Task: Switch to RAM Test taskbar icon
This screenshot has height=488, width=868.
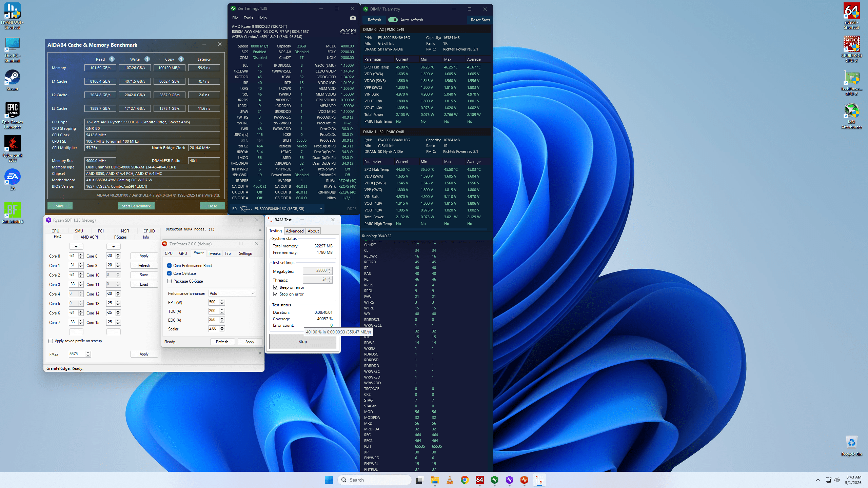Action: tap(539, 480)
